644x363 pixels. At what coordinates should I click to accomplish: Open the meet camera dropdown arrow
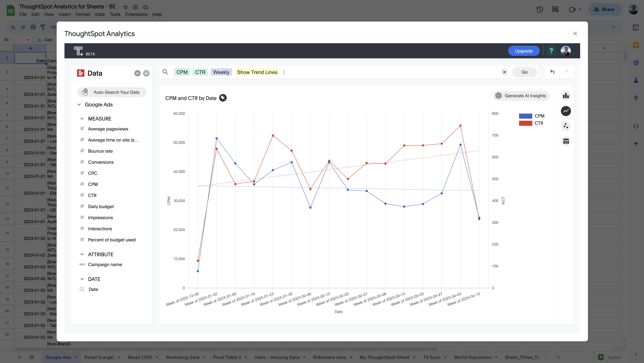(x=580, y=9)
